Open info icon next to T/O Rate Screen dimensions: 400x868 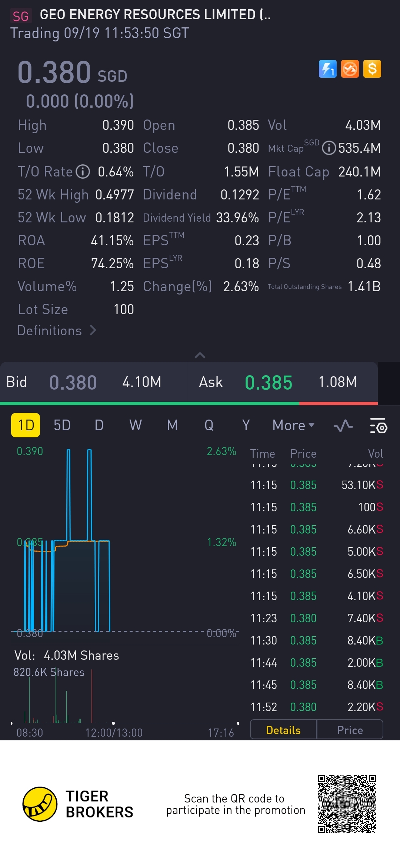tap(83, 172)
